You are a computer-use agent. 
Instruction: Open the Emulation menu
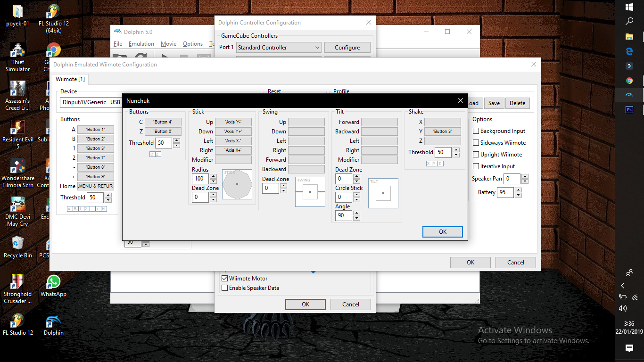click(141, 44)
